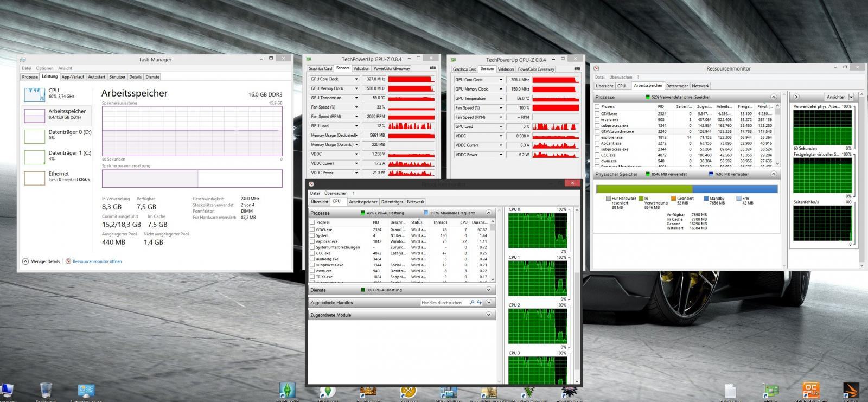Expand the Zugeordnete Module section

click(x=488, y=315)
